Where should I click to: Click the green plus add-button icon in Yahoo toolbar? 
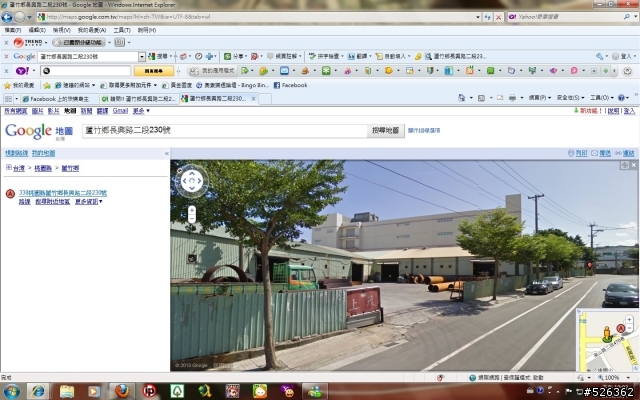(605, 71)
